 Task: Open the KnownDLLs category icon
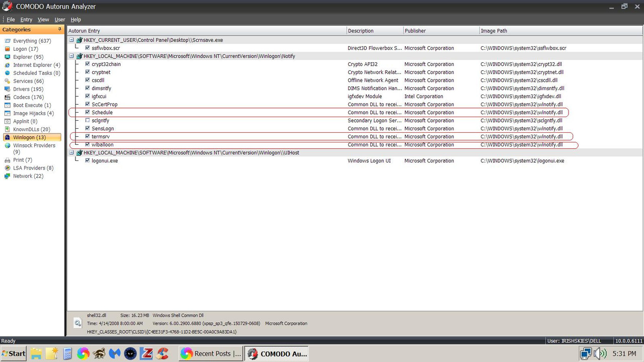[8, 129]
